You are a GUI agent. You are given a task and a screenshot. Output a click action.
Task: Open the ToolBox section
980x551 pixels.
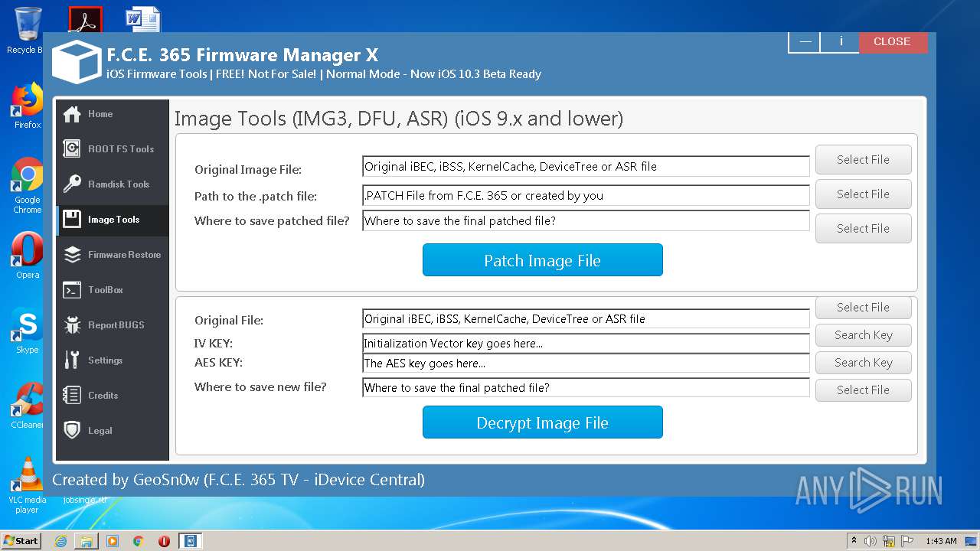[x=112, y=290]
